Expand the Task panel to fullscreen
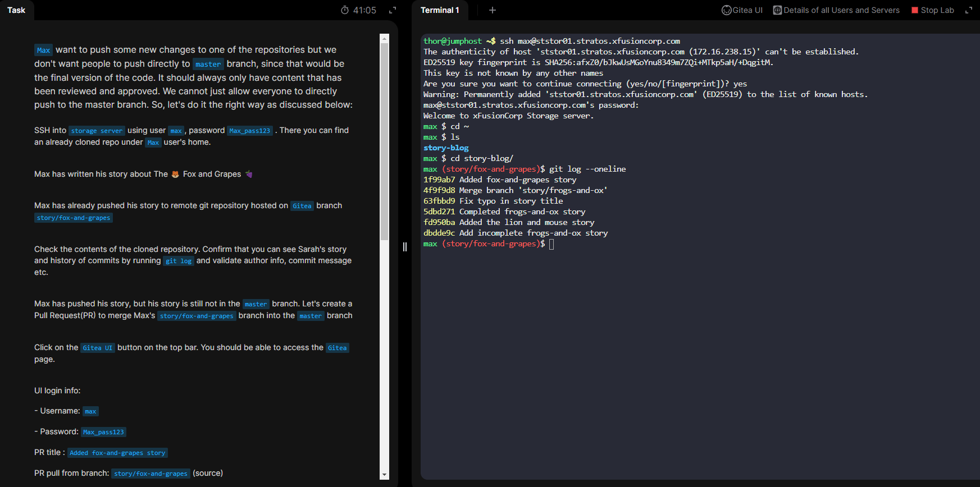The width and height of the screenshot is (980, 487). (x=393, y=10)
